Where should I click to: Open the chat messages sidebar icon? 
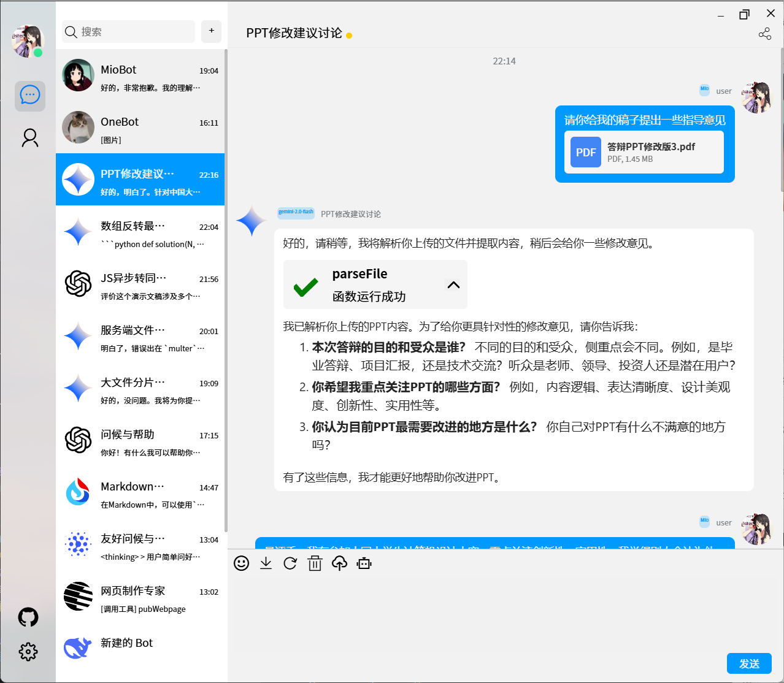coord(30,96)
